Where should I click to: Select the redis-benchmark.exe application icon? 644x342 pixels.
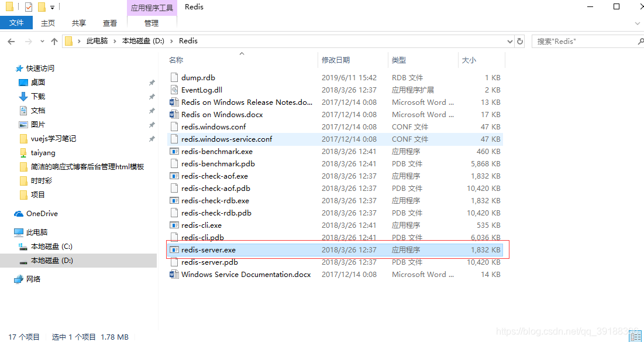point(174,152)
